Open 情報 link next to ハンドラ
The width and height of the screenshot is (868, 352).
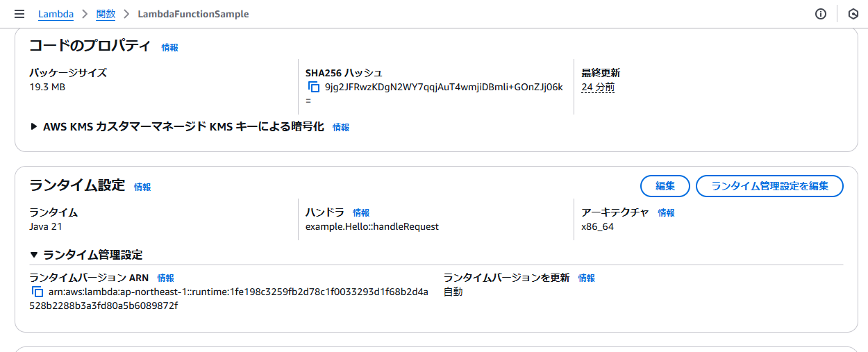(x=361, y=213)
